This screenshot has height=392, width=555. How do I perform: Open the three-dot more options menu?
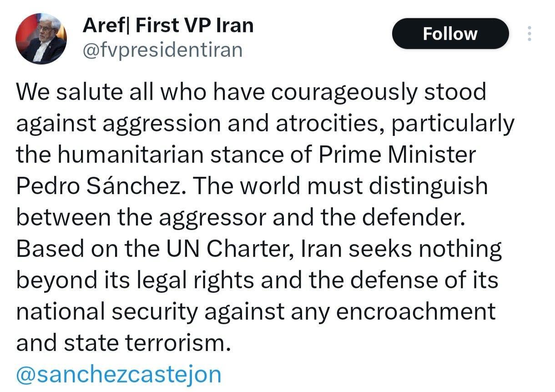coord(529,34)
